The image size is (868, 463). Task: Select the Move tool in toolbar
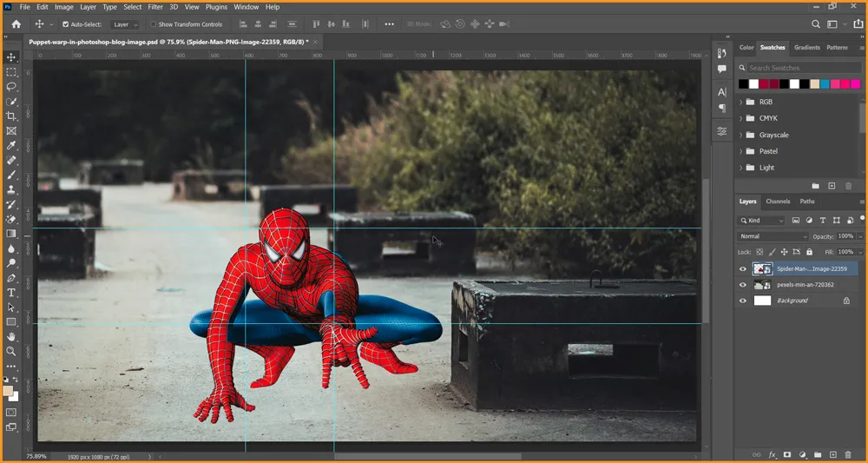pyautogui.click(x=11, y=57)
